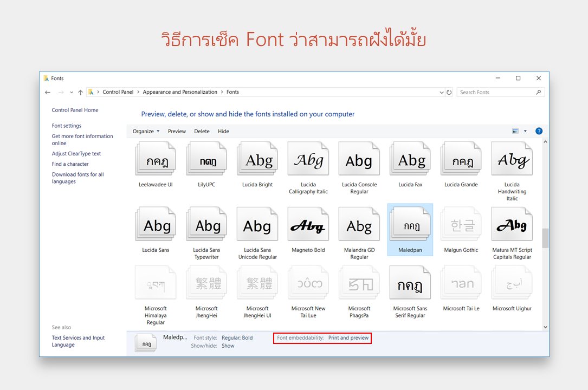This screenshot has width=588, height=390.
Task: Go to Control Panel via breadcrumb
Action: (x=118, y=92)
